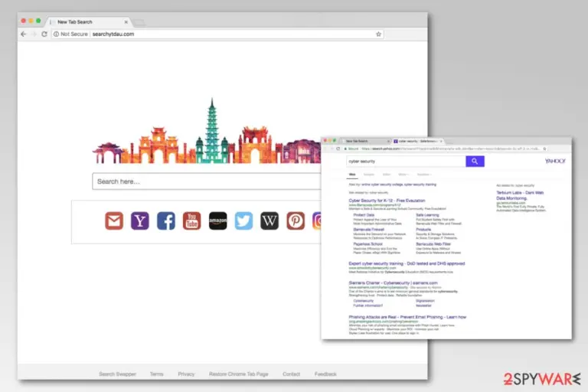Open the 'Barracuda Firewall' sublink
588x392 pixels.
[x=368, y=229]
